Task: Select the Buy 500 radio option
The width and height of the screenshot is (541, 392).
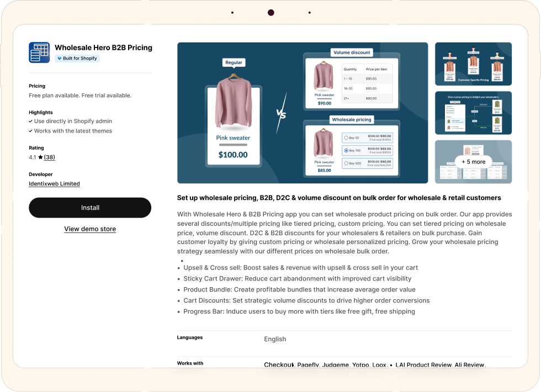Action: click(x=346, y=163)
